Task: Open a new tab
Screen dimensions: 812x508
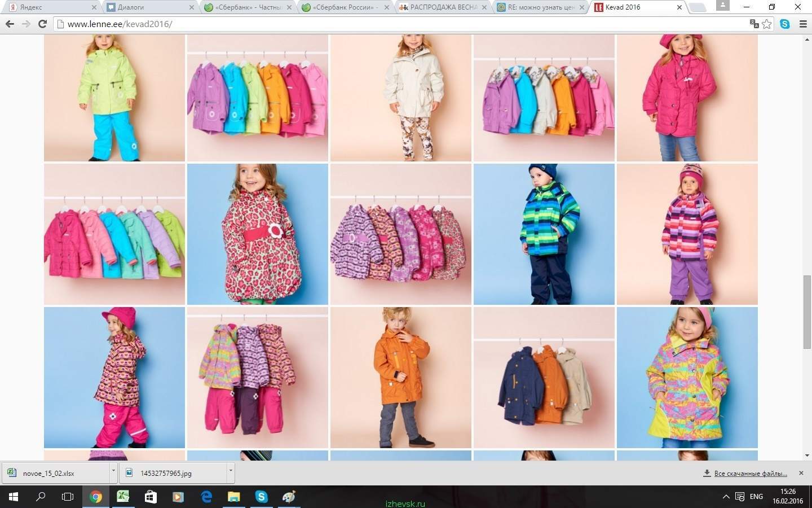Action: (698, 7)
